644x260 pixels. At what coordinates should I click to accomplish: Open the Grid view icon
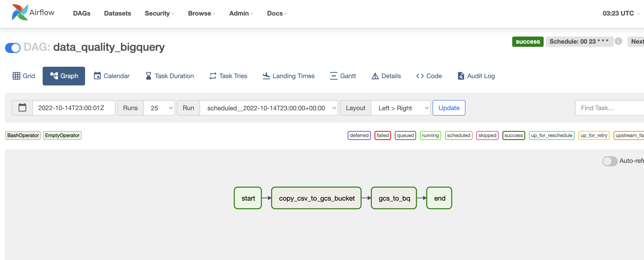[16, 76]
